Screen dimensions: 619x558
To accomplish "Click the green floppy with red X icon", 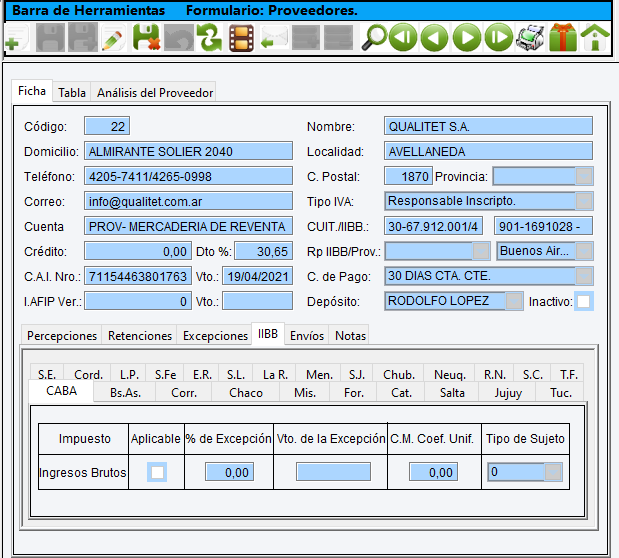I will pyautogui.click(x=146, y=38).
